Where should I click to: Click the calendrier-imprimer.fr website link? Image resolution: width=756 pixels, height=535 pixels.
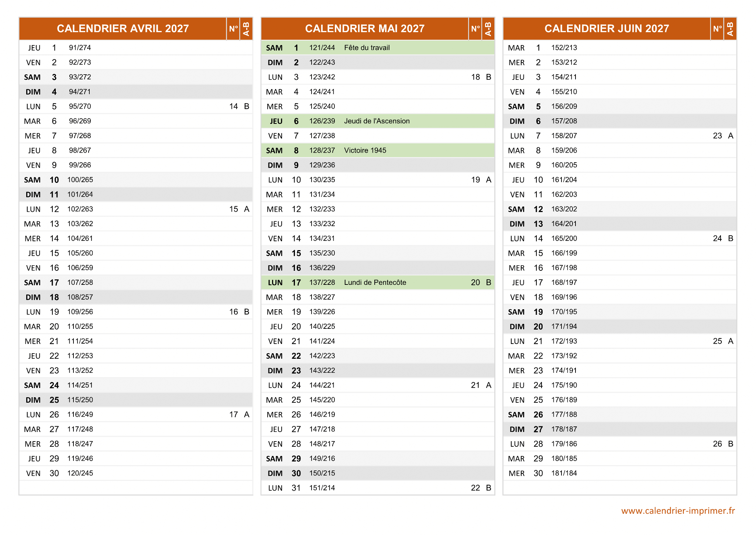point(678,511)
